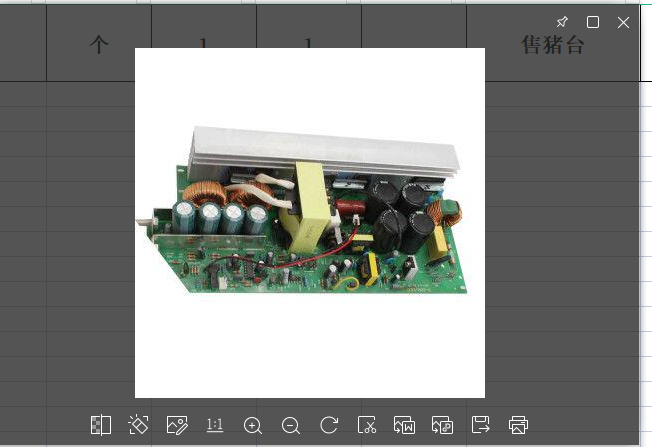Close the image preview window
Image resolution: width=652 pixels, height=447 pixels.
tap(624, 22)
